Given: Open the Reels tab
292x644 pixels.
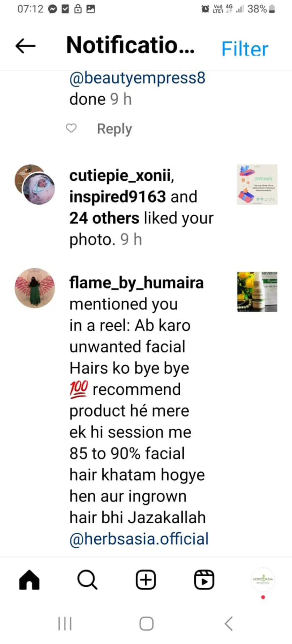Looking at the screenshot, I should pos(204,580).
